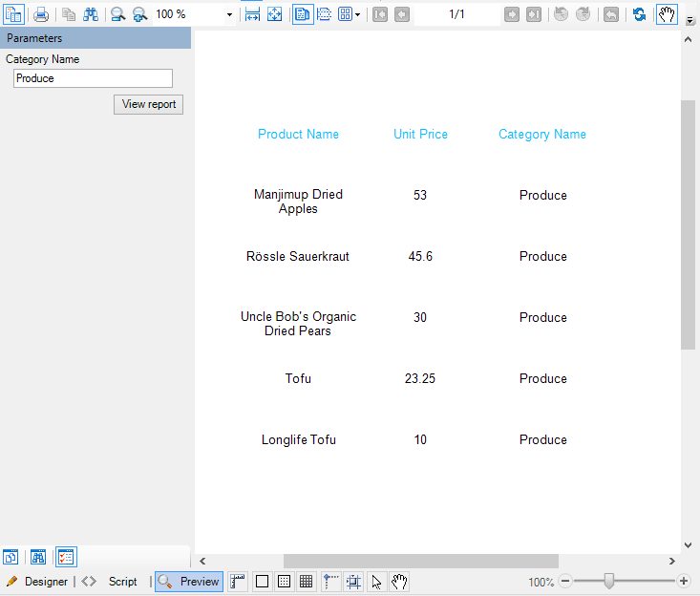Click the refresh report icon
Image resolution: width=700 pixels, height=596 pixels.
639,14
